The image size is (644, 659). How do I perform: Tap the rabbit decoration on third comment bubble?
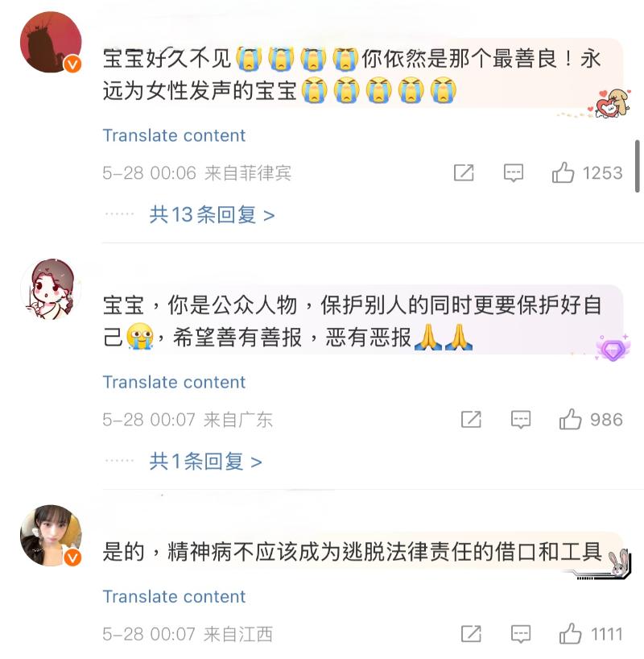tap(619, 564)
